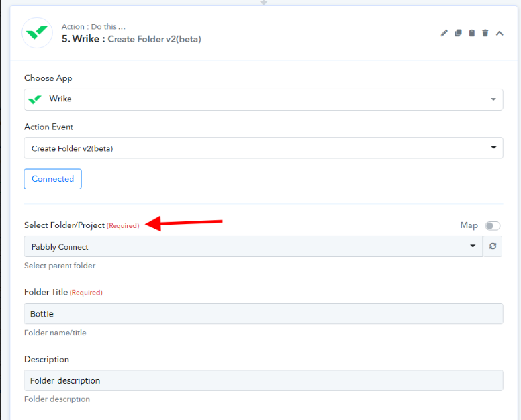The width and height of the screenshot is (521, 420).
Task: Click the pencil rename icon in step header
Action: click(444, 33)
